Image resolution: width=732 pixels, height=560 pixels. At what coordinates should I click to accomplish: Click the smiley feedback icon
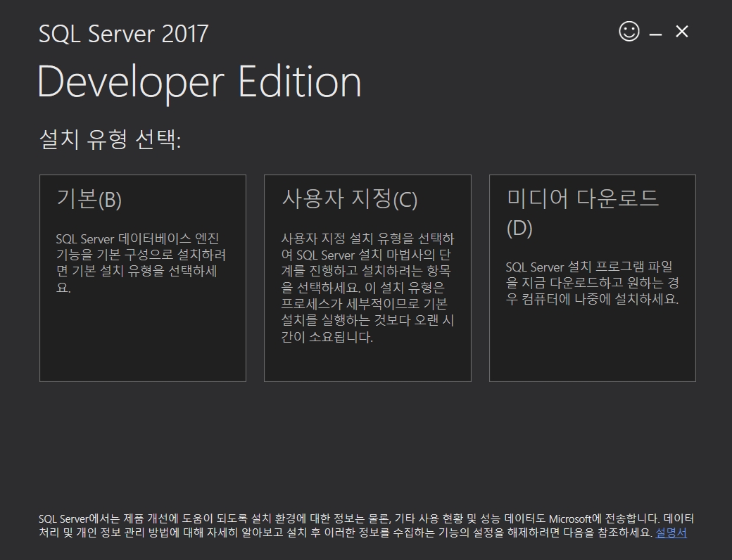tap(629, 31)
